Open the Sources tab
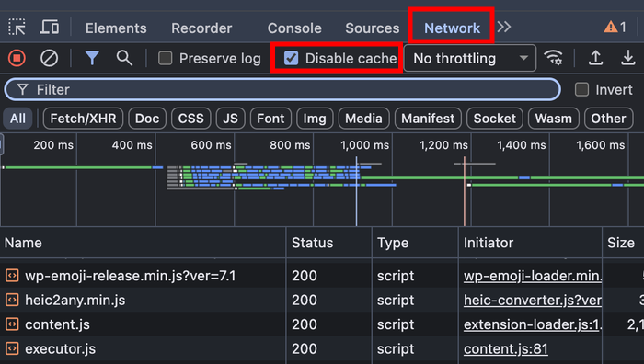 tap(372, 28)
